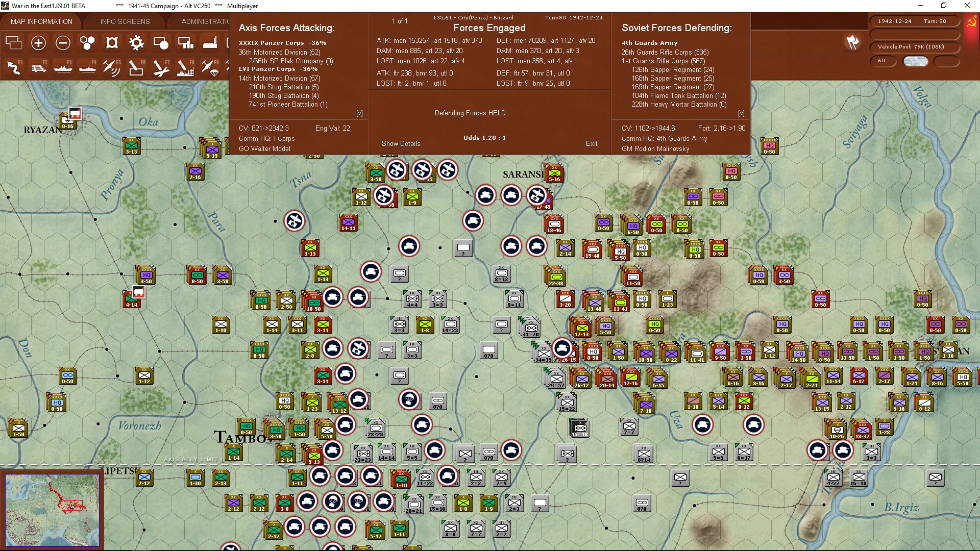Viewport: 980px width, 551px height.
Task: Select the F1 movement mode icon
Action: click(x=14, y=67)
